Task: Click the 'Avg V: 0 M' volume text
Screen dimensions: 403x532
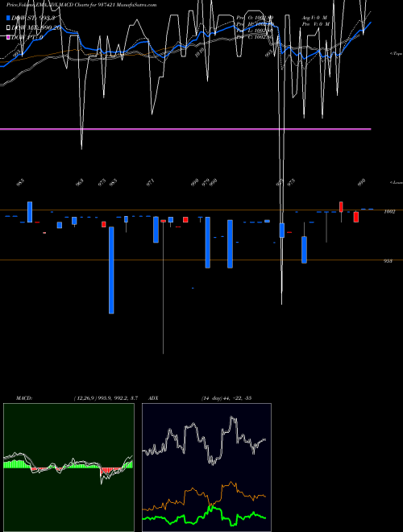Action: pyautogui.click(x=315, y=17)
